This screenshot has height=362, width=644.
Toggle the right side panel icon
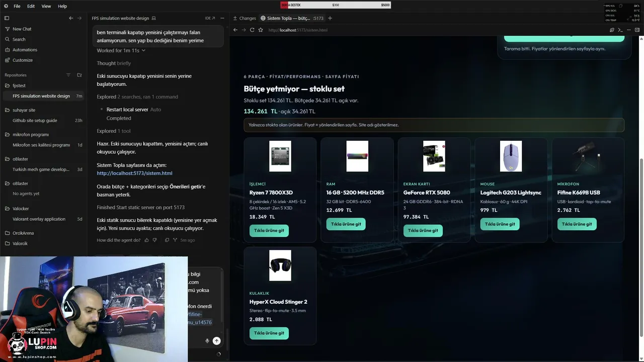(x=637, y=30)
